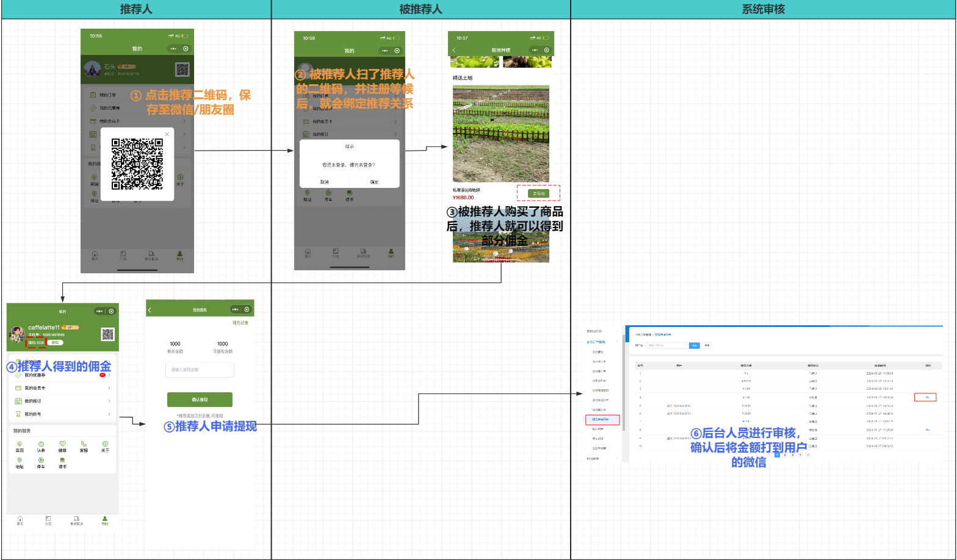Click the action link in admin table row 8
Image resolution: width=957 pixels, height=560 pixels.
point(928,430)
